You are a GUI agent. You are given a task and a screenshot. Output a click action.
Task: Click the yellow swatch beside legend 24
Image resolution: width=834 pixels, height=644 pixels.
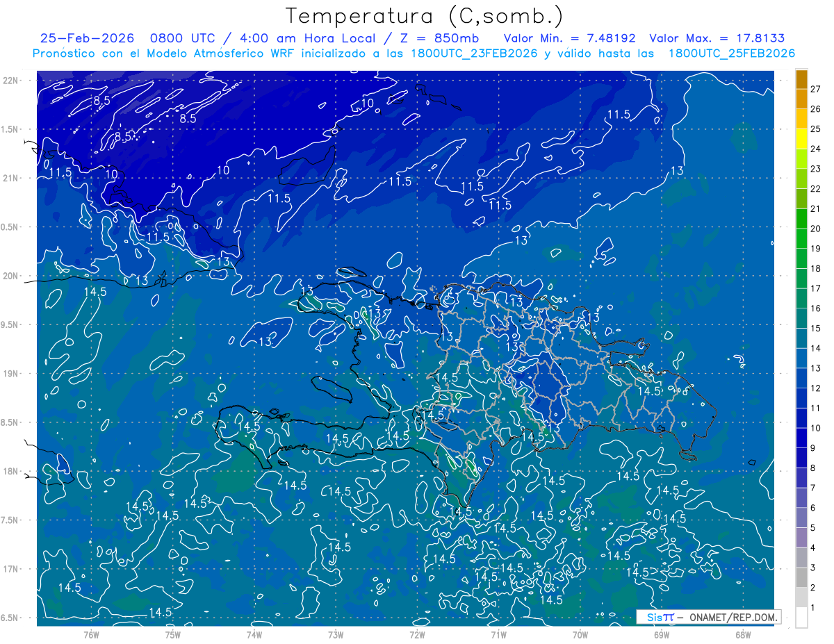801,139
